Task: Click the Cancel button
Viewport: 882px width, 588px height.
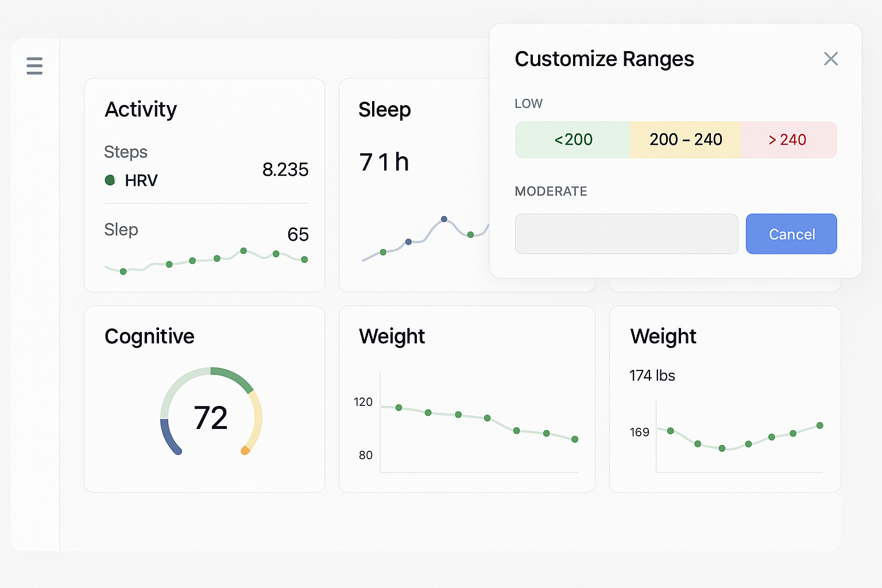Action: pos(791,234)
